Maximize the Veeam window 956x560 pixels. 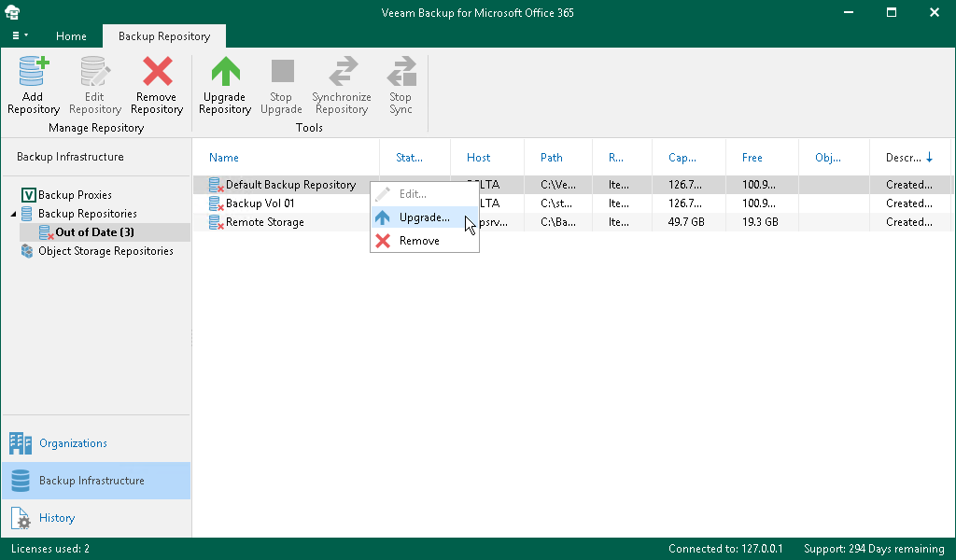(x=892, y=12)
